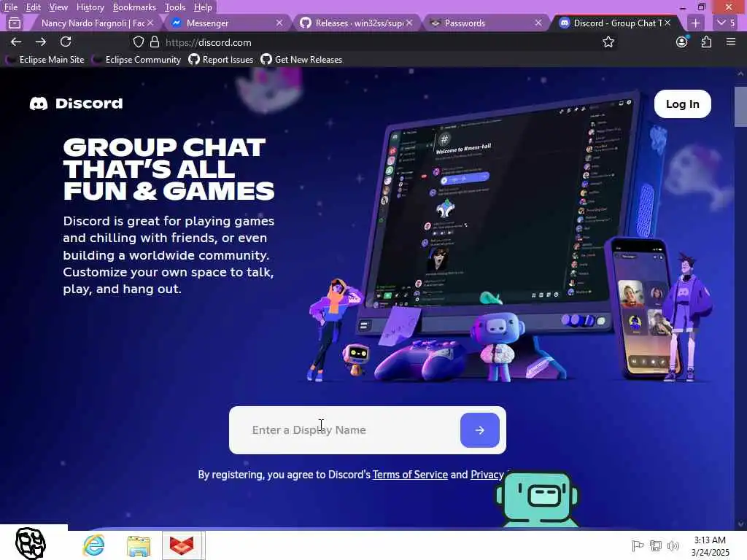747x560 pixels.
Task: Open the Action Center flag tray icon
Action: 638,545
